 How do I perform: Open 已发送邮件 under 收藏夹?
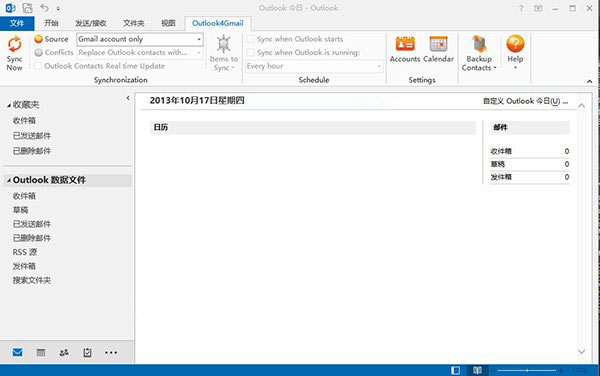click(x=32, y=136)
